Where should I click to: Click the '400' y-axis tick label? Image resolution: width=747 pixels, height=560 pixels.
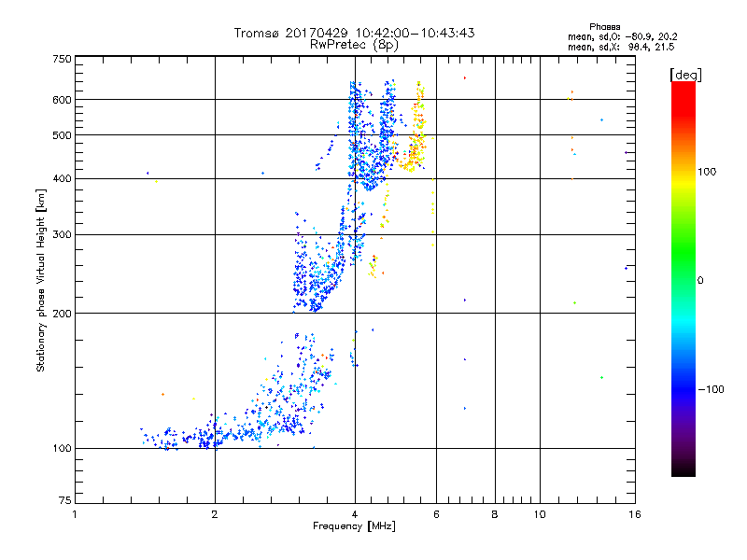point(62,178)
